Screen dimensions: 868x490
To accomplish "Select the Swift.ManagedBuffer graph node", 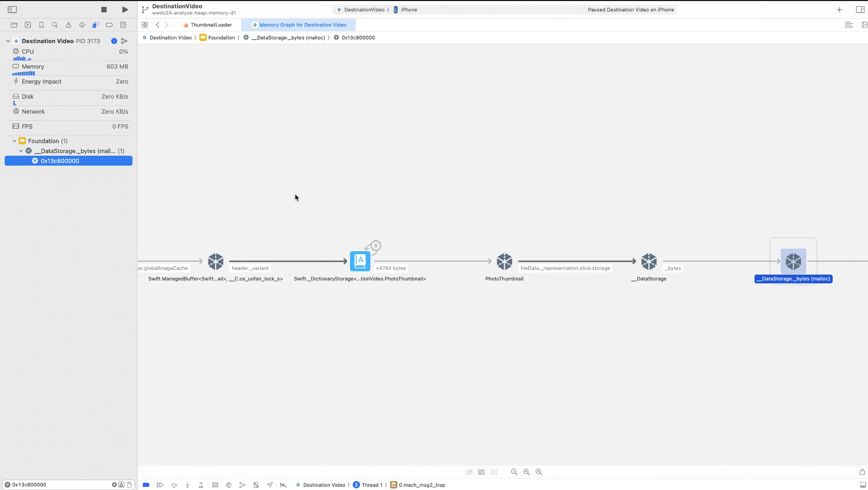I will 216,261.
